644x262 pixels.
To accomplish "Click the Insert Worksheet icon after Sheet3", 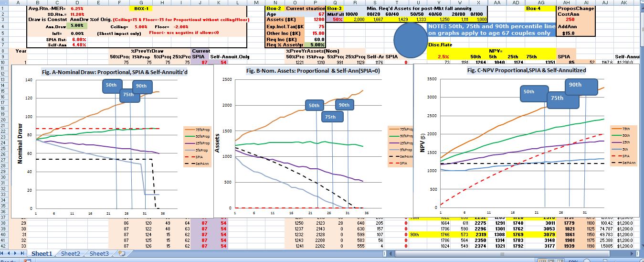I will [121, 253].
